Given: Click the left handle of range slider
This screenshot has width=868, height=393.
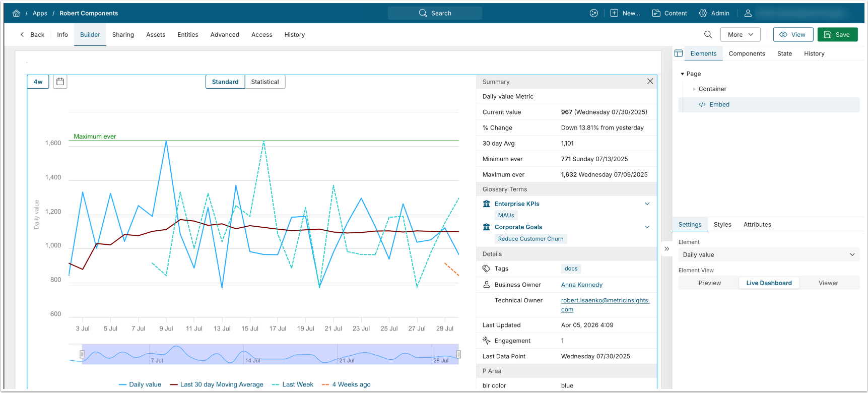Looking at the screenshot, I should point(82,354).
